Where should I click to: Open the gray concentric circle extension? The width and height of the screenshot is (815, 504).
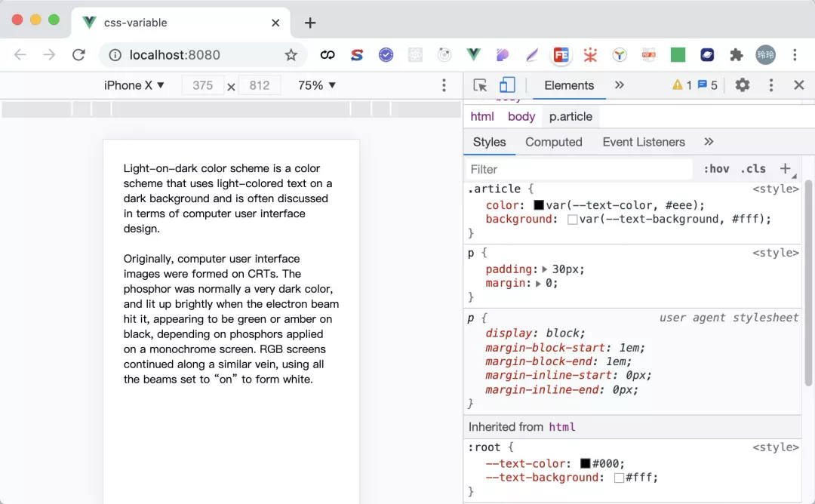444,54
